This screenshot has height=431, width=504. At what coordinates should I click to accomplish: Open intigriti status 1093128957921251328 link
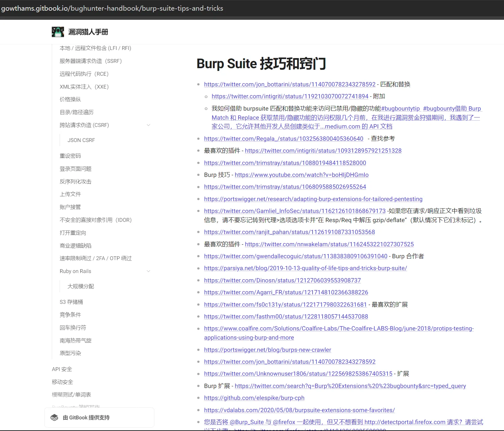(323, 150)
